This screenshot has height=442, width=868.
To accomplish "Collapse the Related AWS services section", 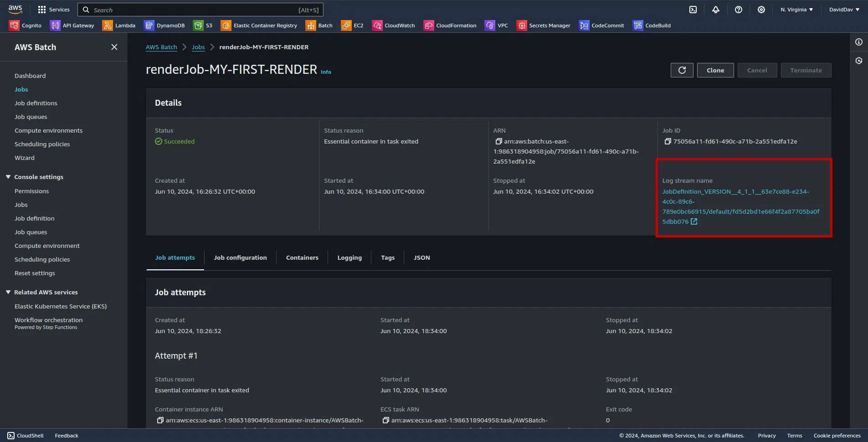I will coord(8,292).
